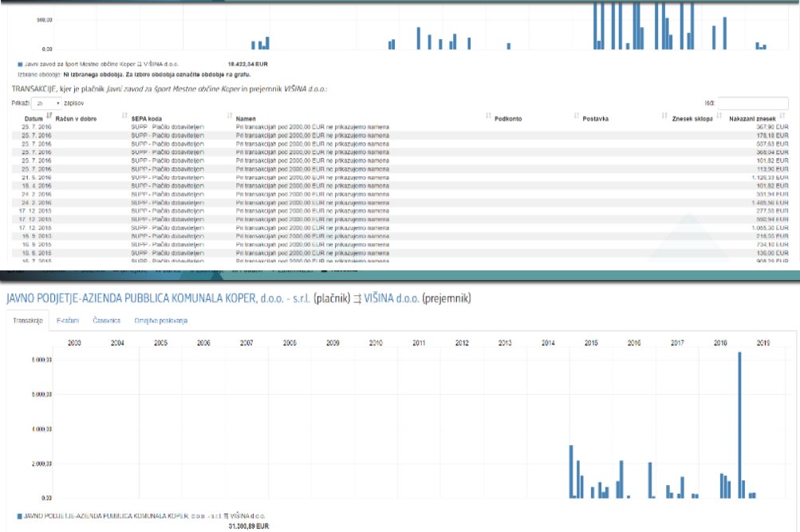The height and width of the screenshot is (532, 800).
Task: Click the tallest 2018 bar in lower chart
Action: coord(739,425)
